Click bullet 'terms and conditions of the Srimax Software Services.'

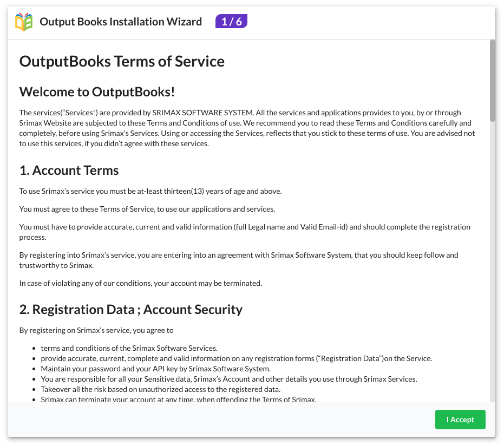(x=129, y=348)
